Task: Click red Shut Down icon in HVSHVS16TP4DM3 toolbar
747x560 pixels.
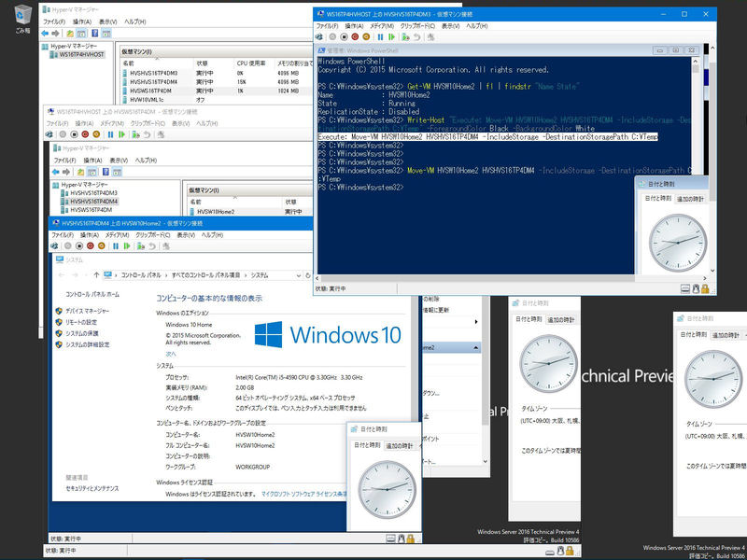Action: [355, 36]
